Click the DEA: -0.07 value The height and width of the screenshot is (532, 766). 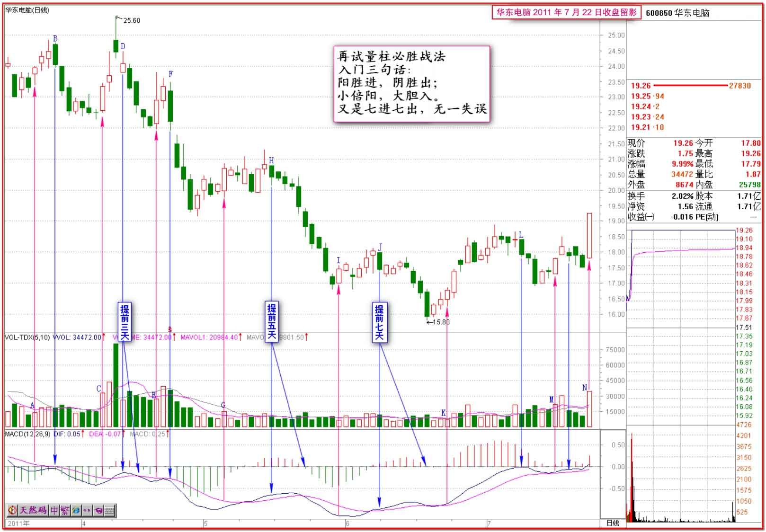point(105,434)
